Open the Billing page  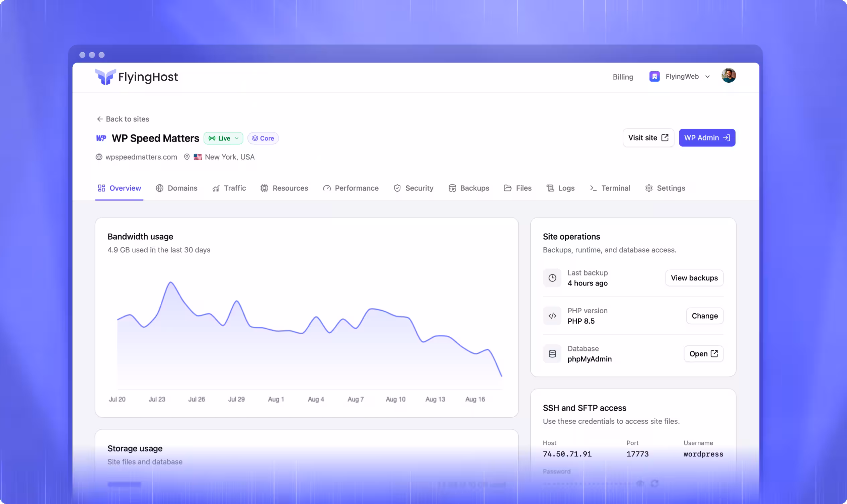[x=623, y=77]
